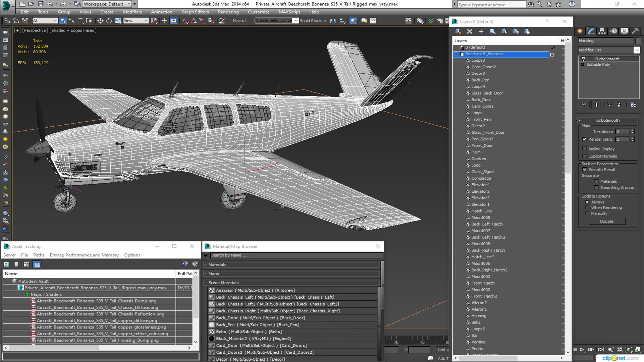Image resolution: width=644 pixels, height=362 pixels.
Task: Toggle TurboSmooth lightbulb in modifier stack
Action: point(583,59)
